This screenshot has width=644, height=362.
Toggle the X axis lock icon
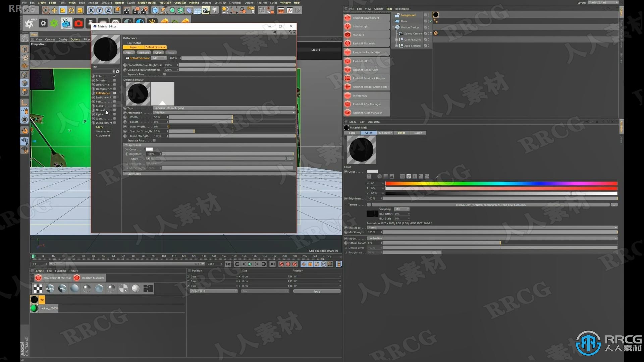coord(91,10)
